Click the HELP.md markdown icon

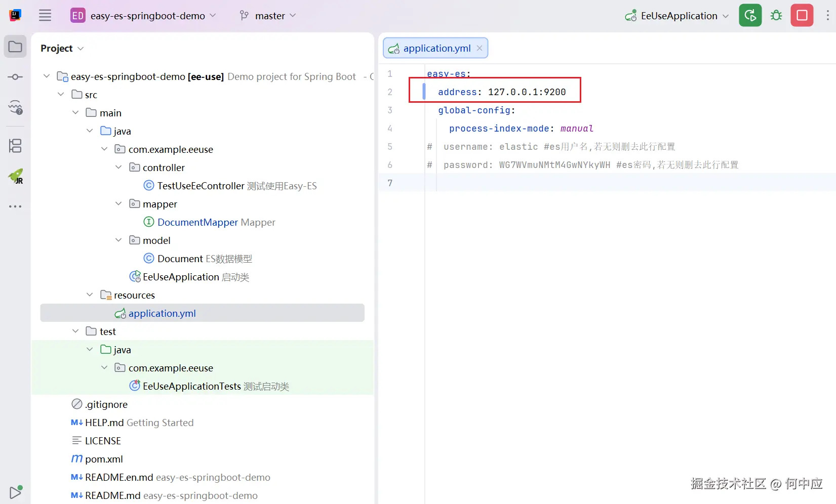[x=76, y=422]
